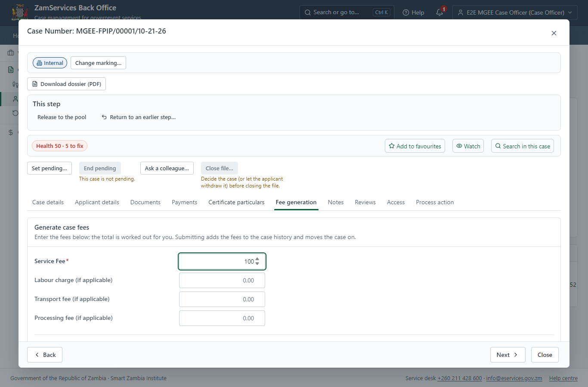Click the eye icon on Watch

[459, 146]
